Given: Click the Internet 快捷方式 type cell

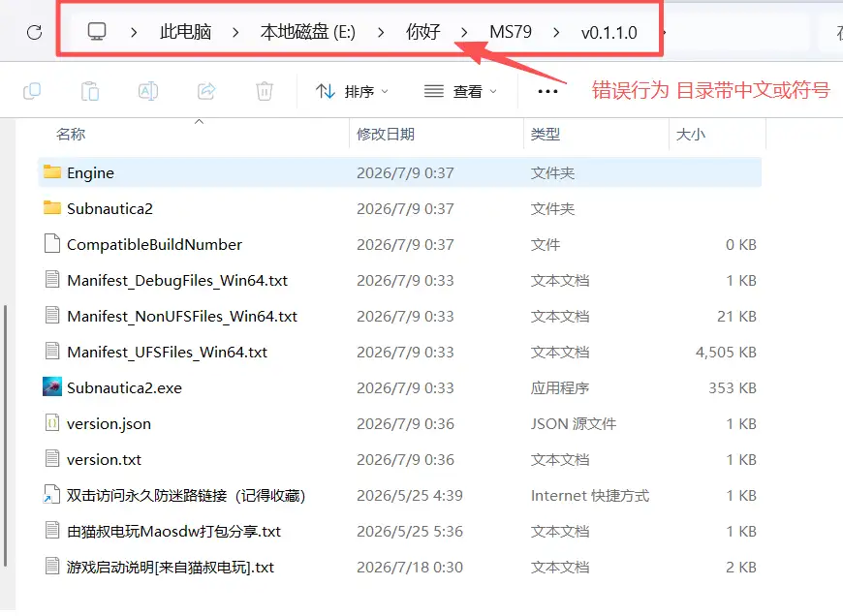Looking at the screenshot, I should pos(590,496).
